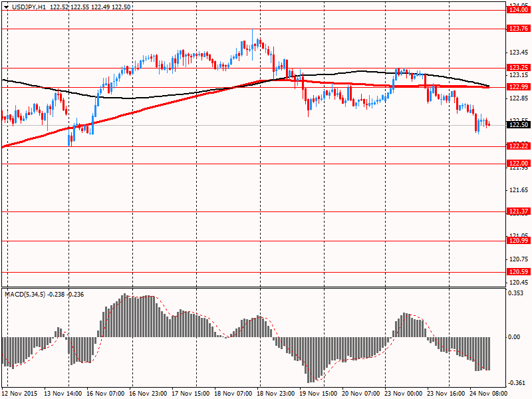Click the USDJPY,H1 chart title text
The image size is (532, 399).
pyautogui.click(x=29, y=6)
